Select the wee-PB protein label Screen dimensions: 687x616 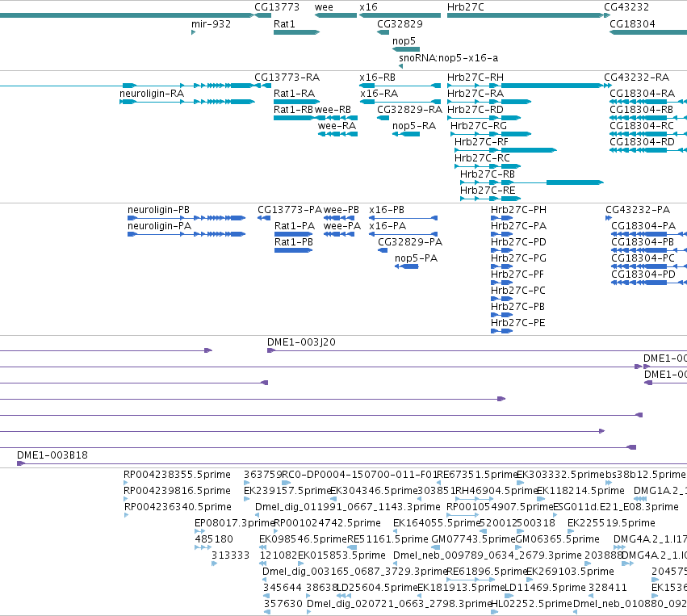click(341, 210)
